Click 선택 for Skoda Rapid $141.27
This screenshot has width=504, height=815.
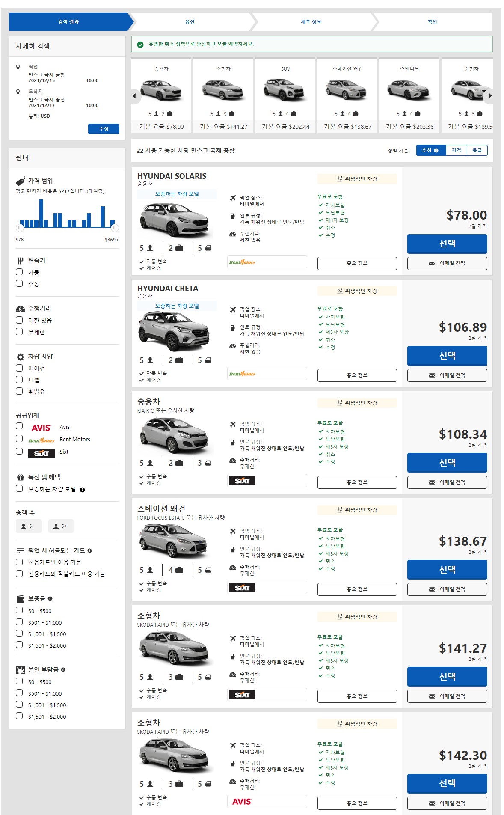[x=447, y=677]
